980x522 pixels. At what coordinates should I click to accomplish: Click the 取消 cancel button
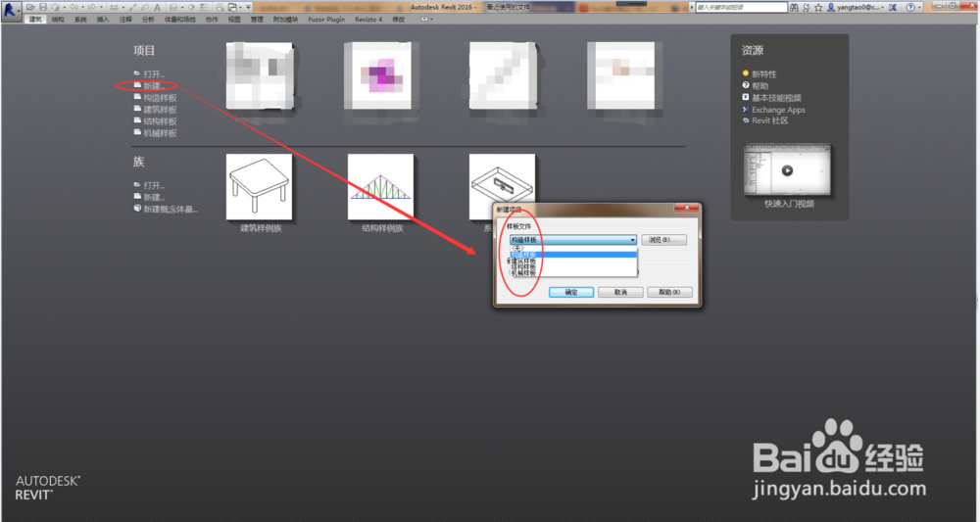pos(620,292)
